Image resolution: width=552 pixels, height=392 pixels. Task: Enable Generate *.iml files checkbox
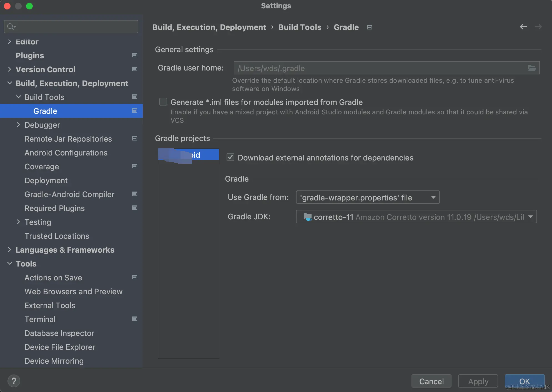[x=163, y=102]
